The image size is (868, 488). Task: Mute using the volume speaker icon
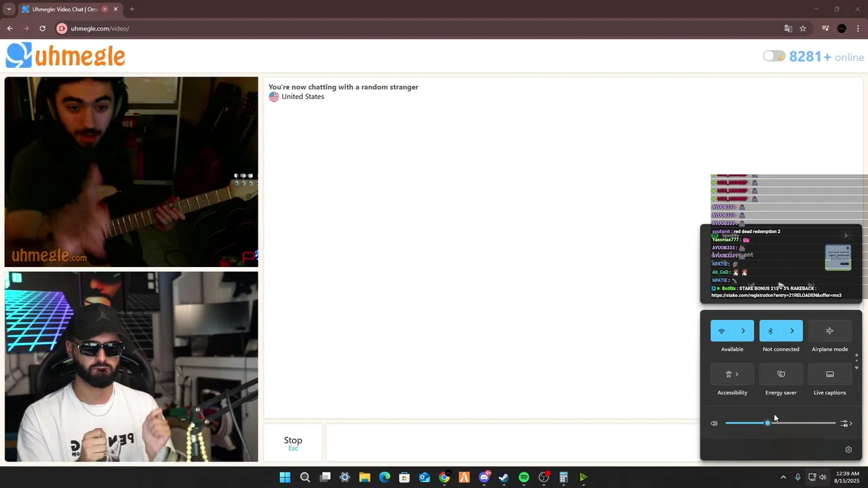point(714,424)
